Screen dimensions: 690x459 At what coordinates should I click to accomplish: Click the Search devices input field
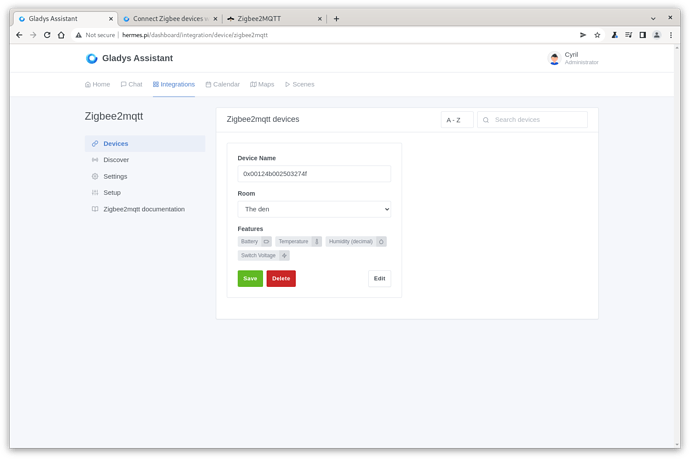coord(532,120)
